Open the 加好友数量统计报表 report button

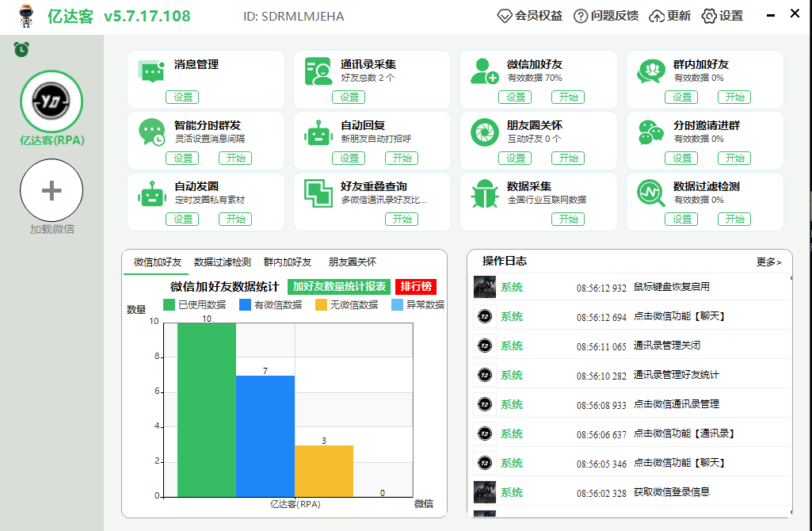point(339,287)
